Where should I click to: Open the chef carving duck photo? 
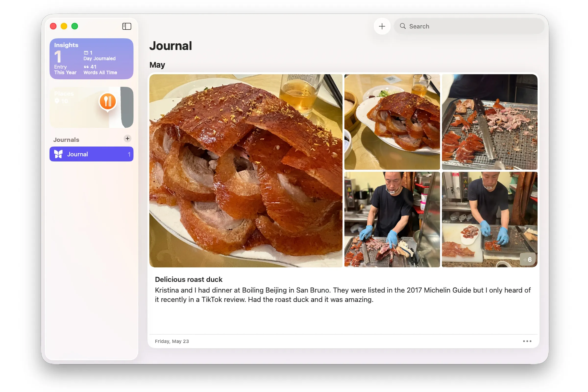pos(392,220)
